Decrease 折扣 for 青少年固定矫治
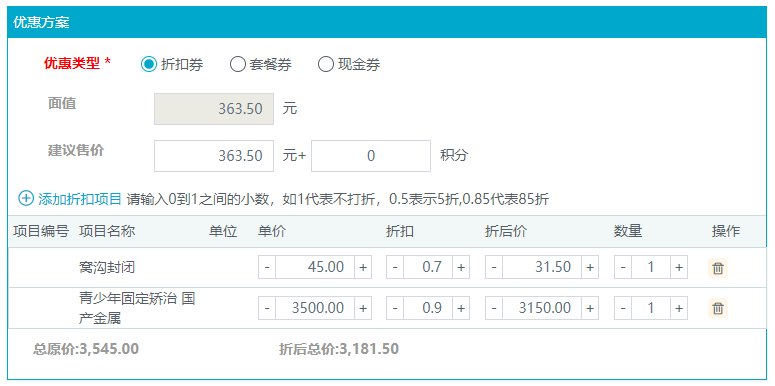Viewport: 775px width, 386px height. [395, 308]
